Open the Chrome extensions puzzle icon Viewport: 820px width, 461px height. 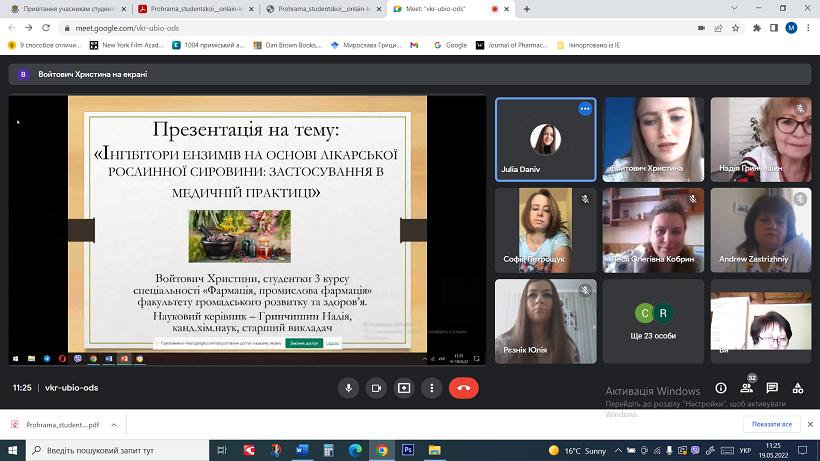pos(757,28)
